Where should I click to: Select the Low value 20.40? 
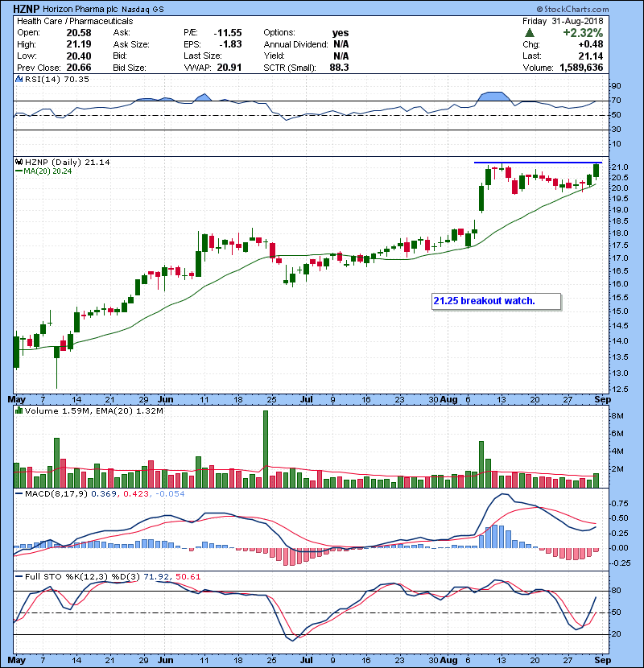tap(79, 56)
